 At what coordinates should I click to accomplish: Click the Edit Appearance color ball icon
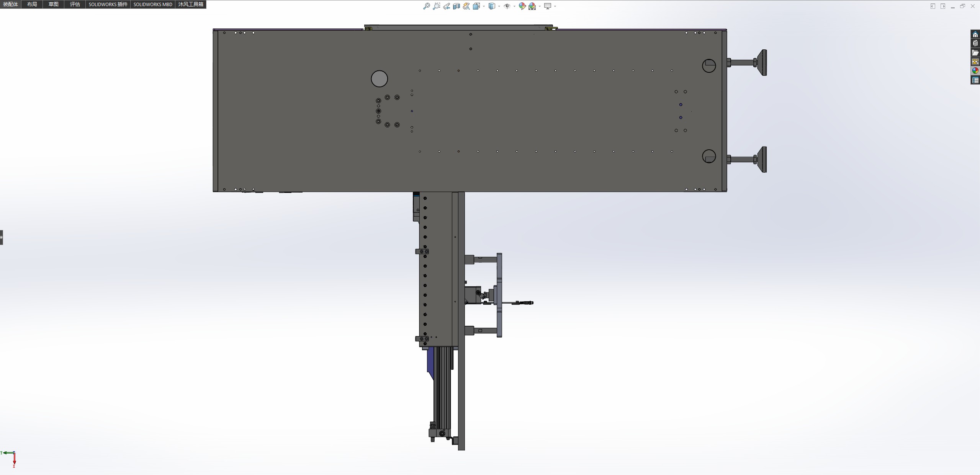click(x=522, y=6)
